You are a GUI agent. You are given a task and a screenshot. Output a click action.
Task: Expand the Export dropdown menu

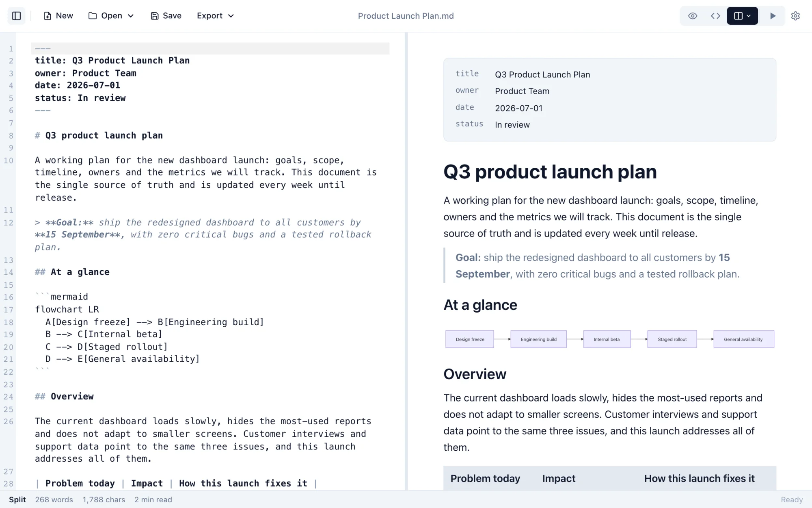tap(215, 16)
